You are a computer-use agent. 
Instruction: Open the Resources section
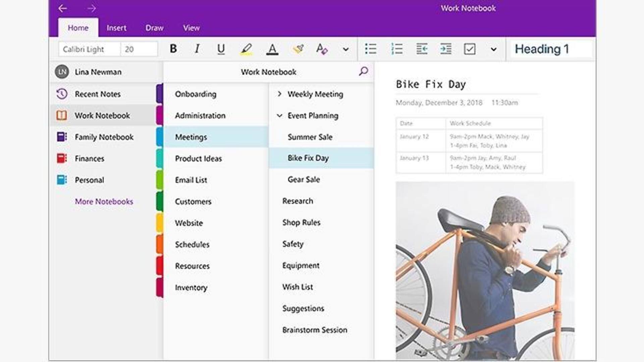pos(216,266)
